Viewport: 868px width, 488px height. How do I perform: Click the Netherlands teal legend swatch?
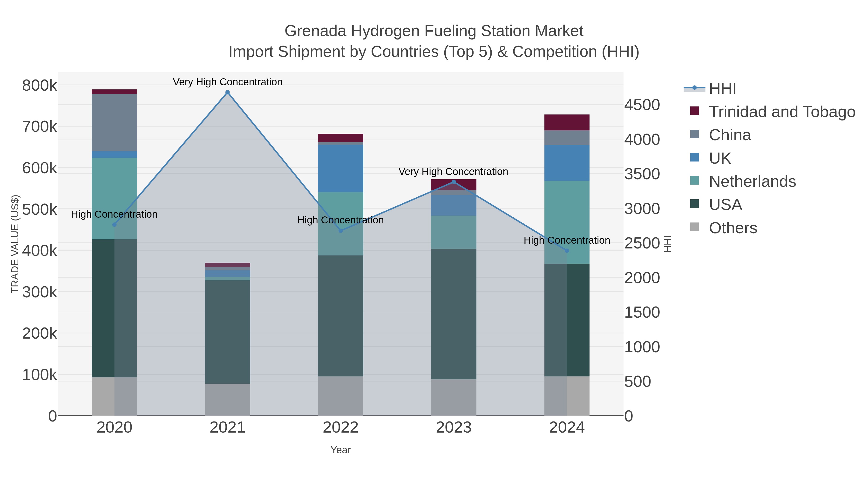coord(694,180)
